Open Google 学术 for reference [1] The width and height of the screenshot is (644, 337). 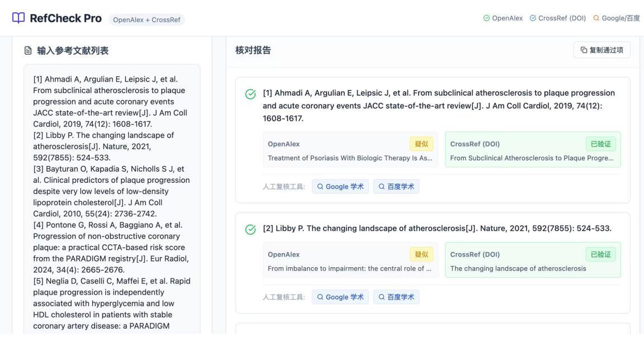(340, 187)
